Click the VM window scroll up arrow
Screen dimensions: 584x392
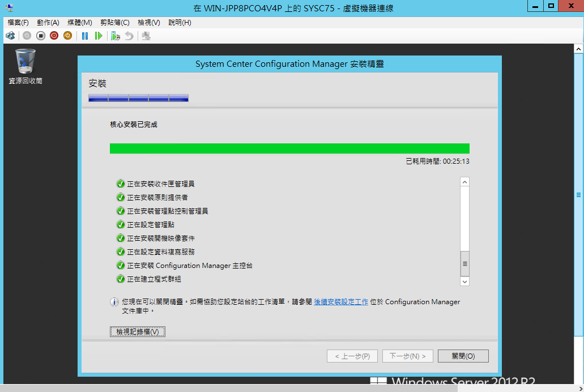(578, 49)
